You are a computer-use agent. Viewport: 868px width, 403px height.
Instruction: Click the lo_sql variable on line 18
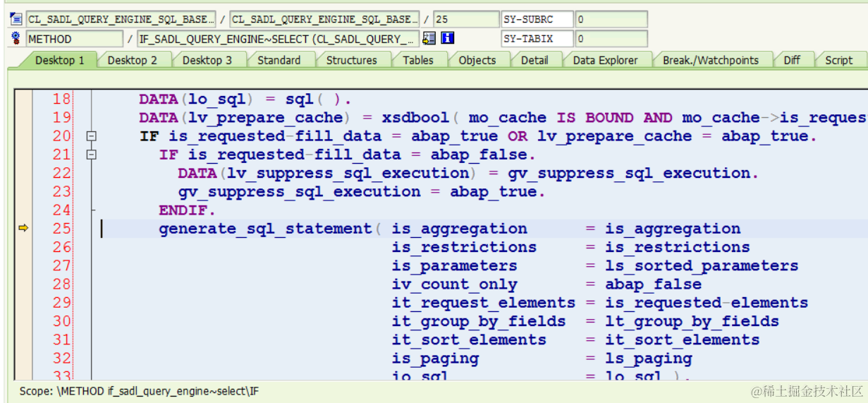tap(216, 100)
